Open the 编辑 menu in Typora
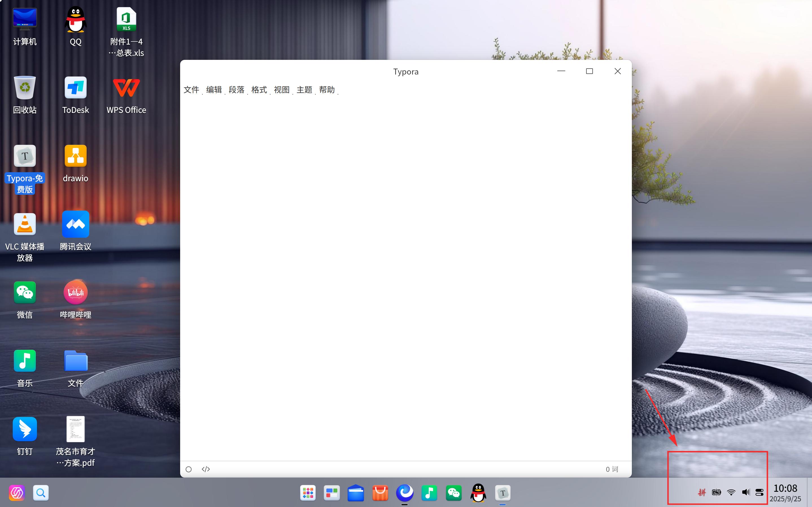Viewport: 812px width, 507px height. click(x=214, y=89)
